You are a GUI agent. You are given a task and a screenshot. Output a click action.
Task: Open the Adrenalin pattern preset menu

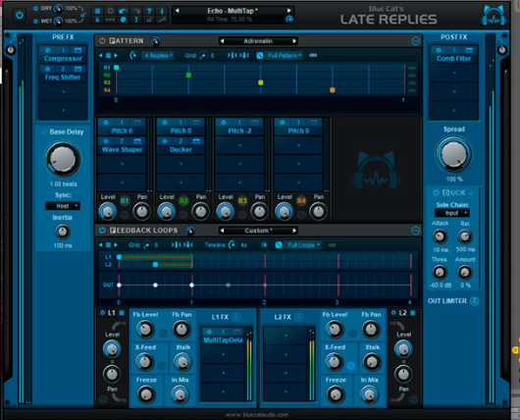tap(258, 41)
